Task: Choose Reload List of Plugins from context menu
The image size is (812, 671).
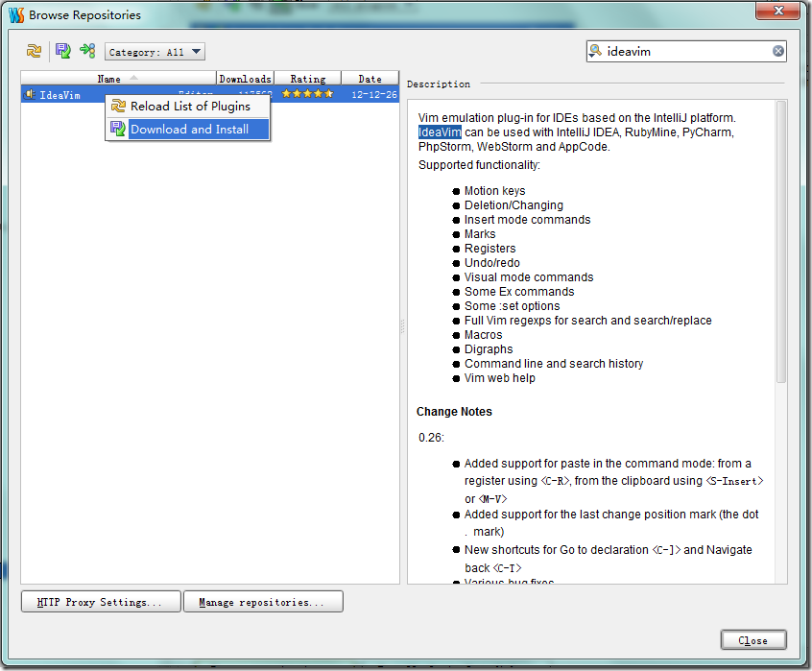Action: 188,107
